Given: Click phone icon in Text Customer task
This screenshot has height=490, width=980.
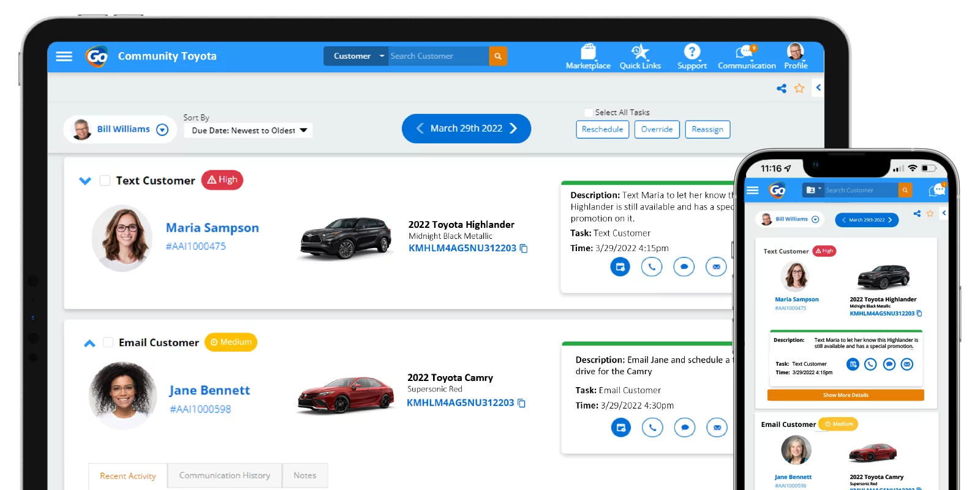Looking at the screenshot, I should [652, 266].
